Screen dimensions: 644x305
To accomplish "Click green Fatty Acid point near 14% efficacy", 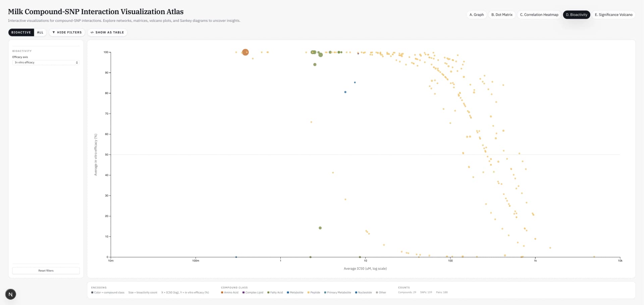I will (320, 228).
